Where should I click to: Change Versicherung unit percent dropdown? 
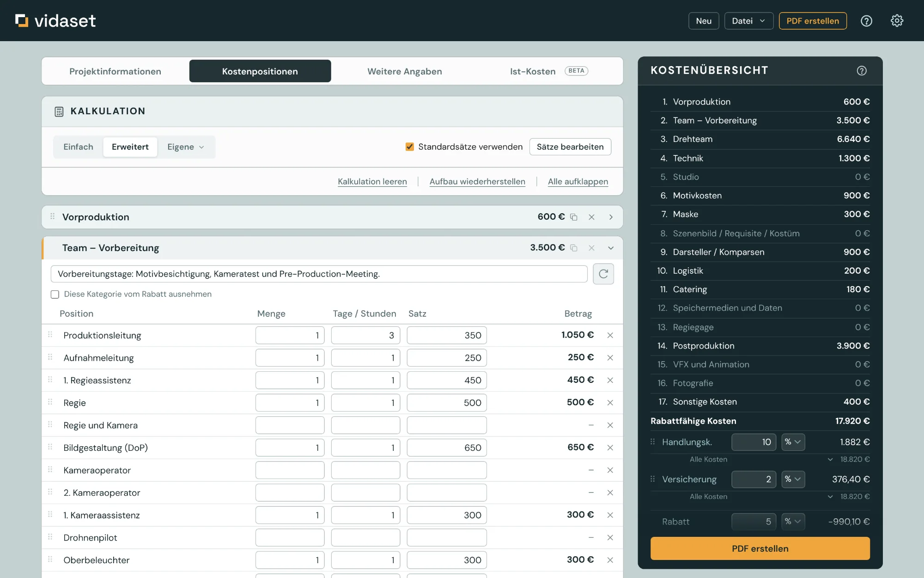(793, 479)
